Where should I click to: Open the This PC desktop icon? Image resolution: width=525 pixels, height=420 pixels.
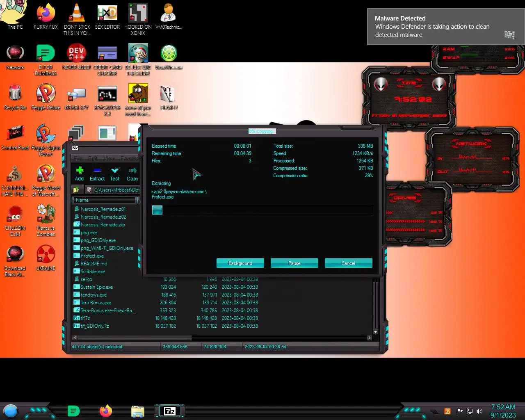pyautogui.click(x=15, y=16)
